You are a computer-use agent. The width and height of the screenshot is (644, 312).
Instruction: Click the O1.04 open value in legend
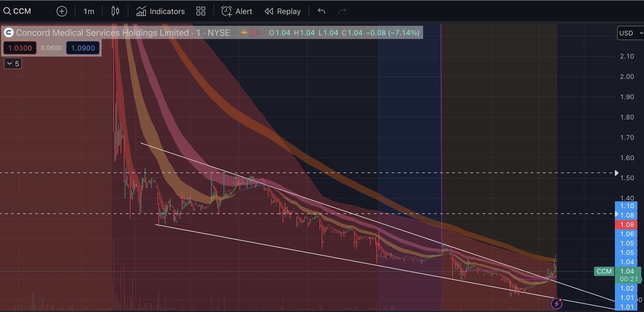(279, 33)
